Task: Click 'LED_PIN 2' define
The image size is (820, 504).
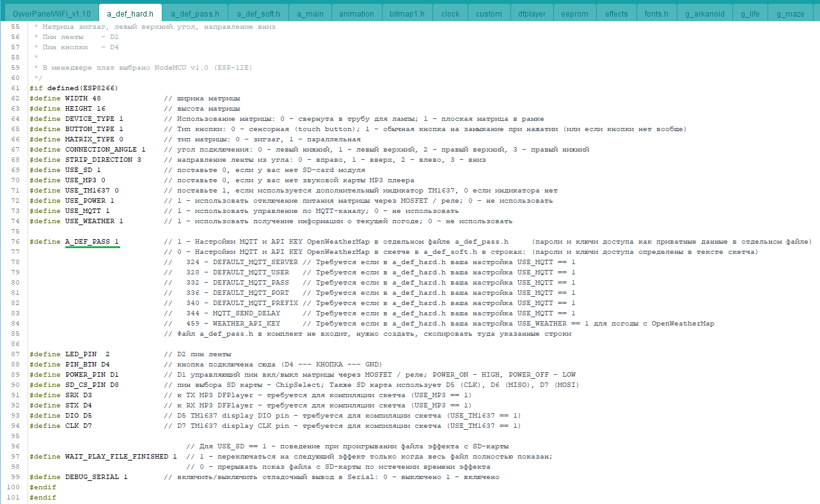Action: coord(88,354)
